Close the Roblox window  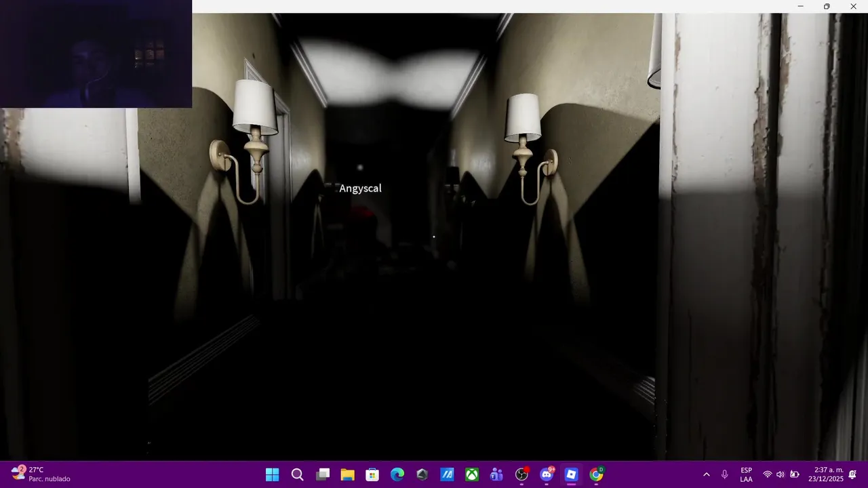(853, 6)
